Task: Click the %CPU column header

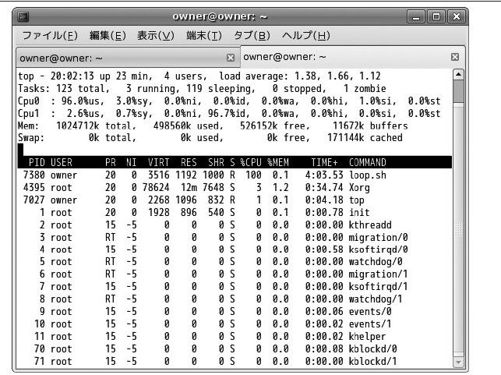Action: pos(251,162)
